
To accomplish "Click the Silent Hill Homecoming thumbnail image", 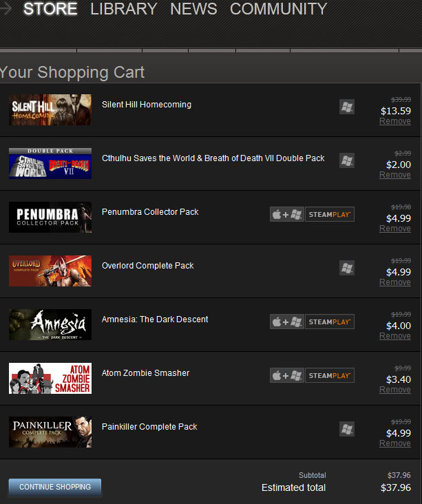I will pyautogui.click(x=50, y=109).
